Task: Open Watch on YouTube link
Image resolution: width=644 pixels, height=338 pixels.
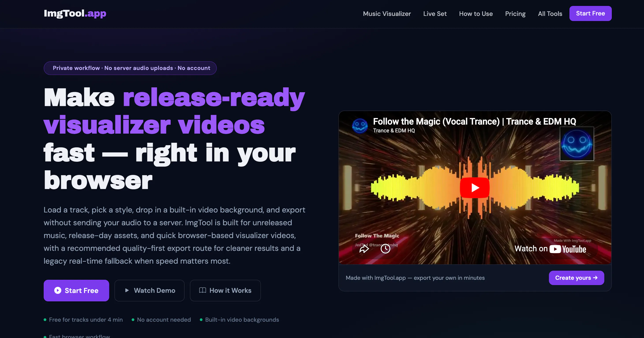Action: coord(550,249)
